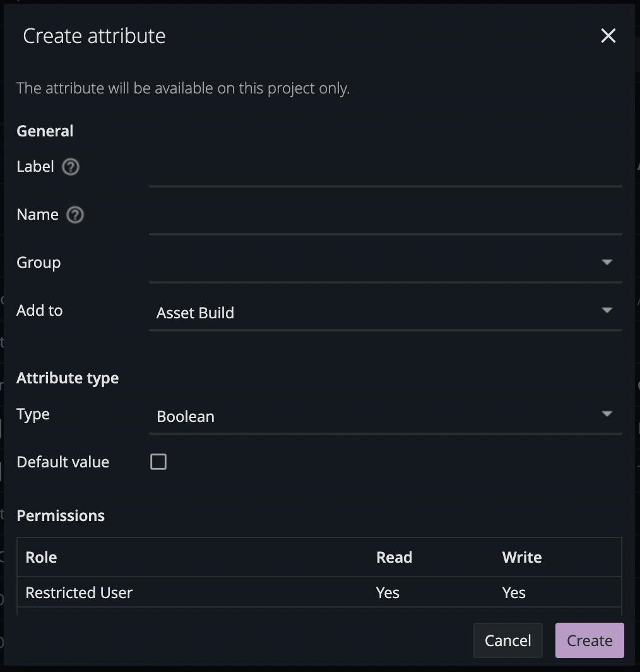Open the Add to dropdown showing Asset Build
Viewport: 640px width, 672px height.
385,313
